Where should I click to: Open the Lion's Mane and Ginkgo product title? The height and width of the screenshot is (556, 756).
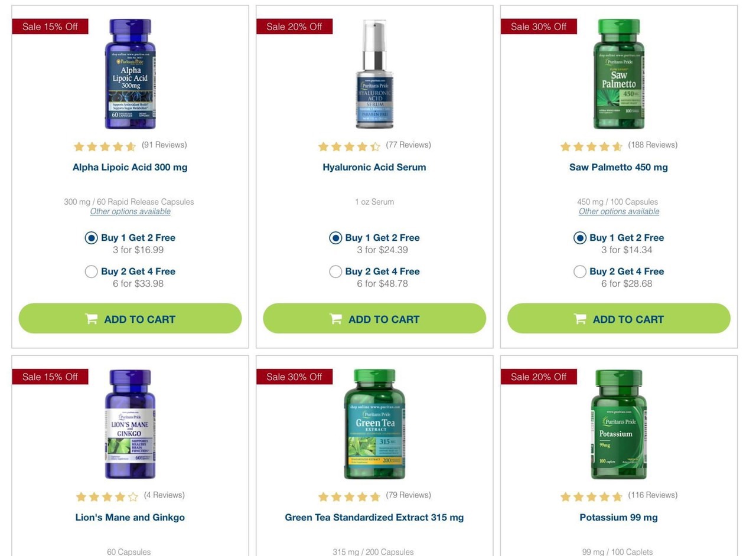(x=130, y=517)
